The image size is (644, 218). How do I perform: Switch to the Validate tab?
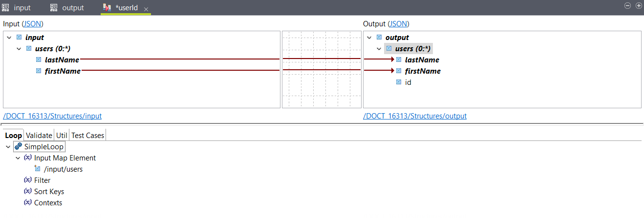pyautogui.click(x=39, y=135)
